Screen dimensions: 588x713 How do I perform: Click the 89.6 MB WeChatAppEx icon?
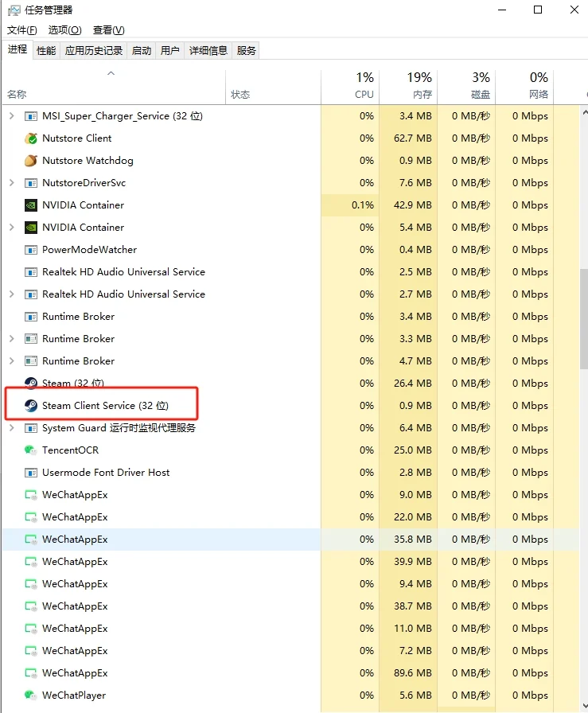pos(30,673)
